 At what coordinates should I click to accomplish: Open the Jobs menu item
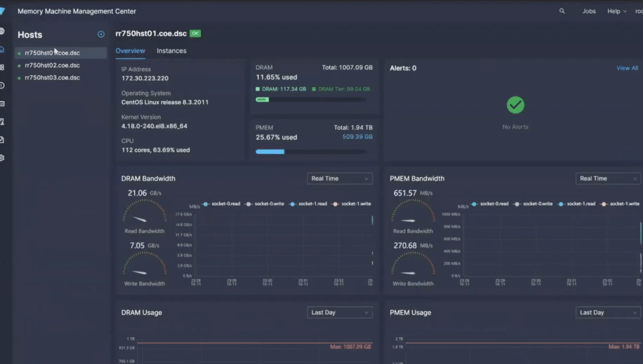click(589, 11)
